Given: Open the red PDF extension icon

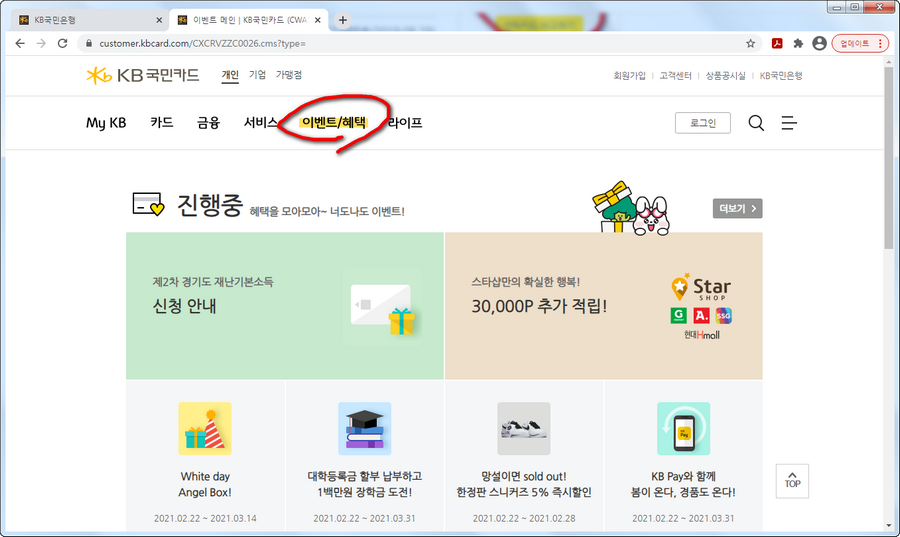Looking at the screenshot, I should click(777, 44).
